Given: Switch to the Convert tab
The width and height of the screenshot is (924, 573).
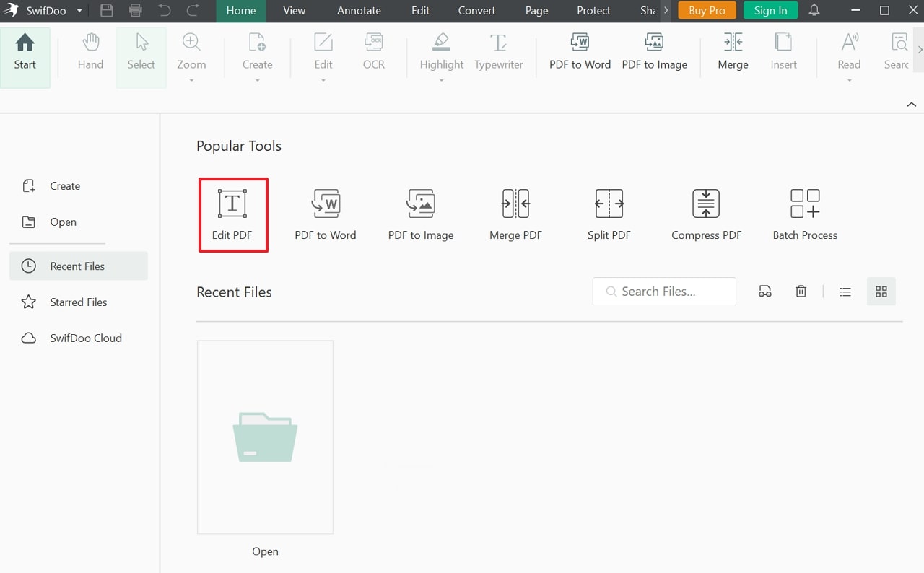Looking at the screenshot, I should (x=476, y=10).
